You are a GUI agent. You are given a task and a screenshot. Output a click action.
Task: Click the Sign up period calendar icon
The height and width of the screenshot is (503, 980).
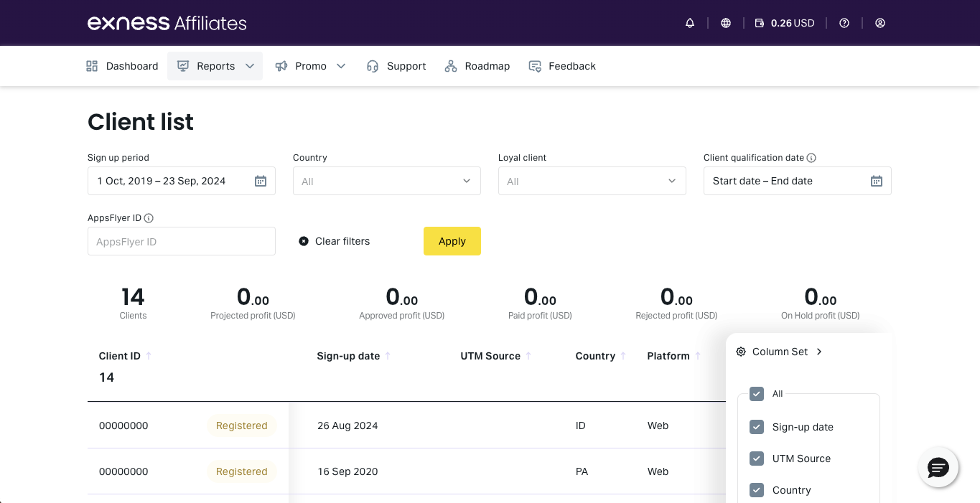coord(261,181)
